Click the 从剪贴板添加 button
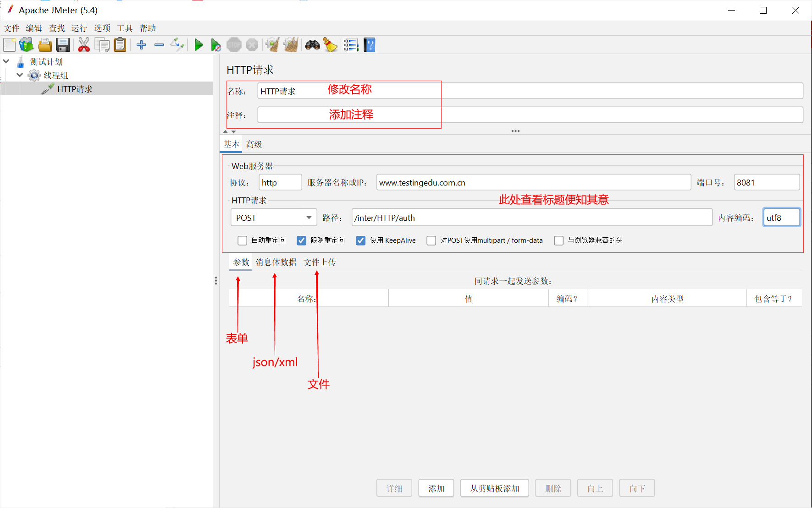The image size is (812, 508). 495,488
